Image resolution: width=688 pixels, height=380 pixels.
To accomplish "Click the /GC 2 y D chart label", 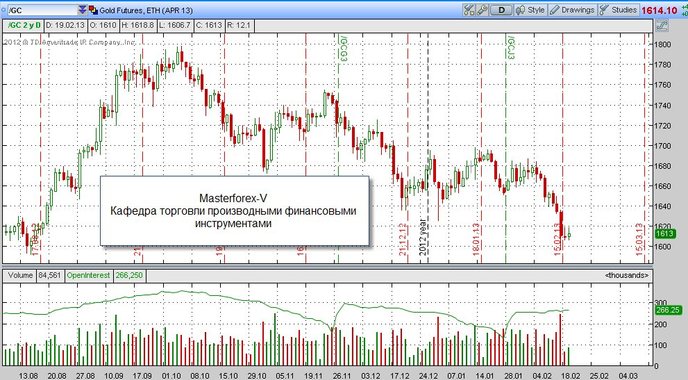I will 24,25.
